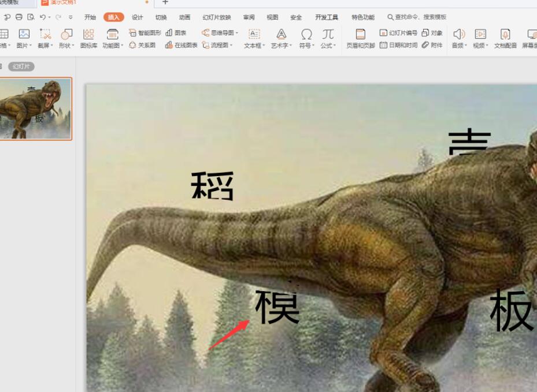Expand the 图片 picture dropdown arrow

click(31, 46)
